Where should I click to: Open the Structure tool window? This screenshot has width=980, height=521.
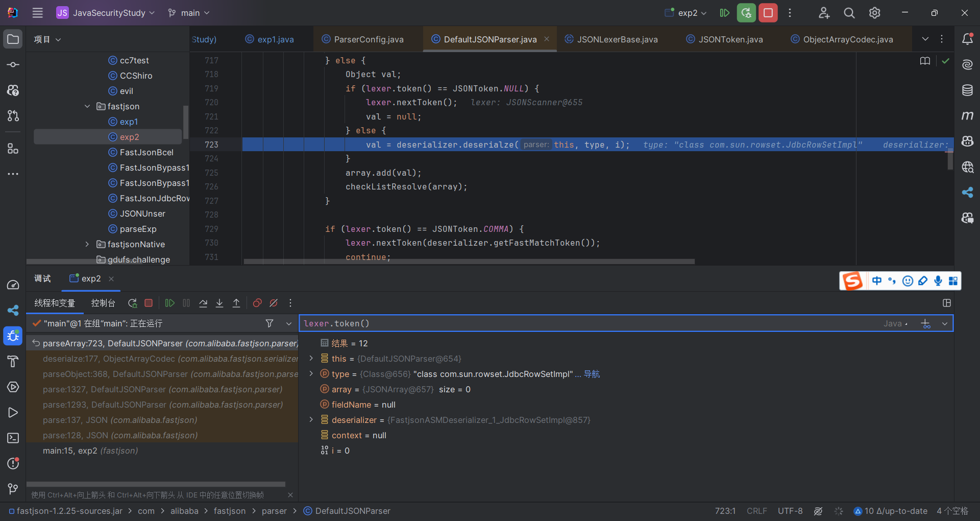pos(13,149)
